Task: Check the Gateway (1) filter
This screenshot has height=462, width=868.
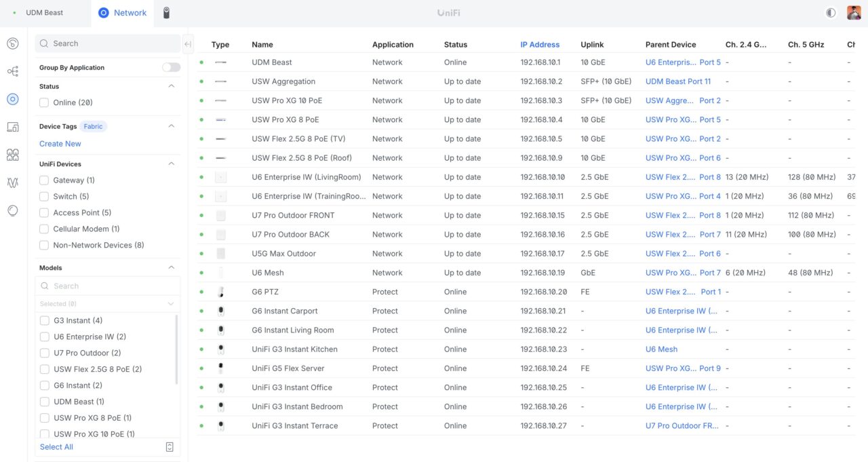Action: click(x=44, y=180)
